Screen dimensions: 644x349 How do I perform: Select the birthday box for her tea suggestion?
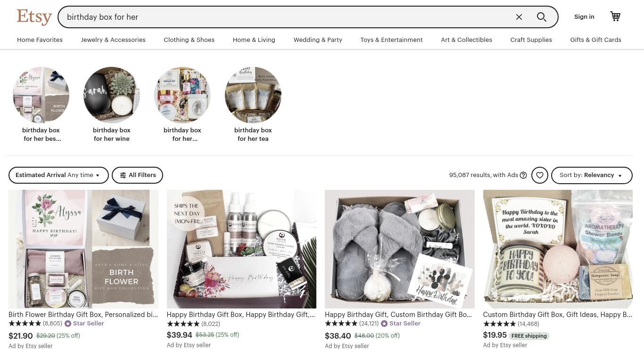pos(253,105)
